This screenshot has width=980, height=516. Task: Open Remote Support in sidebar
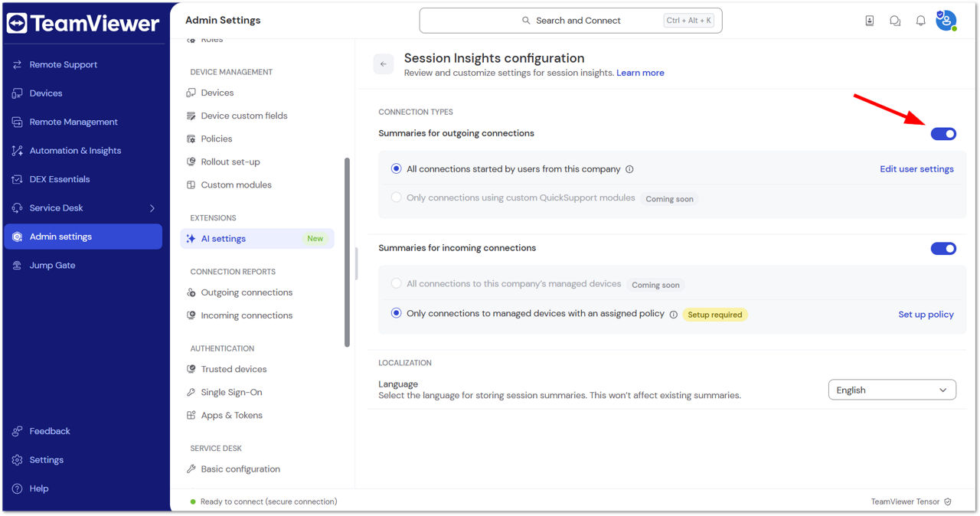(83, 64)
